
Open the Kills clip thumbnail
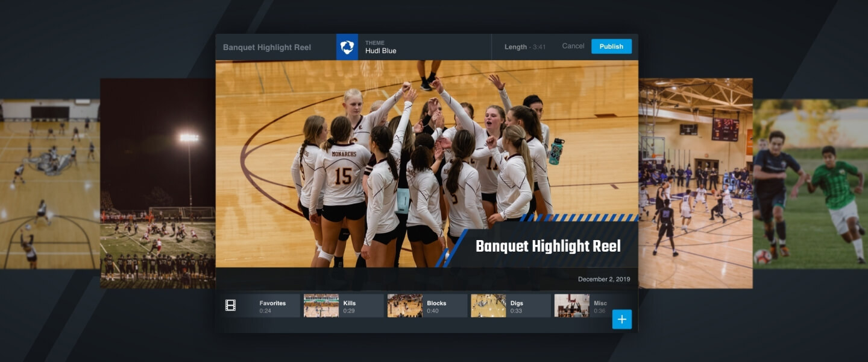tap(321, 306)
